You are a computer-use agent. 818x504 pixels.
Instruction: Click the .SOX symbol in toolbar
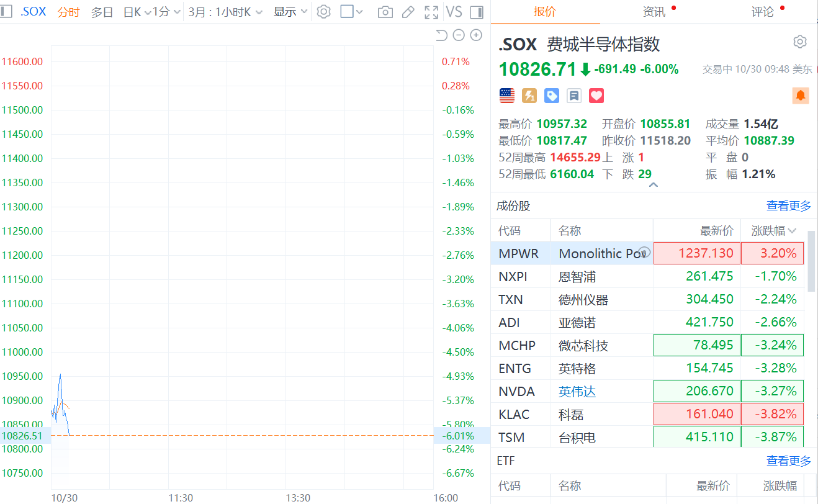coord(33,12)
